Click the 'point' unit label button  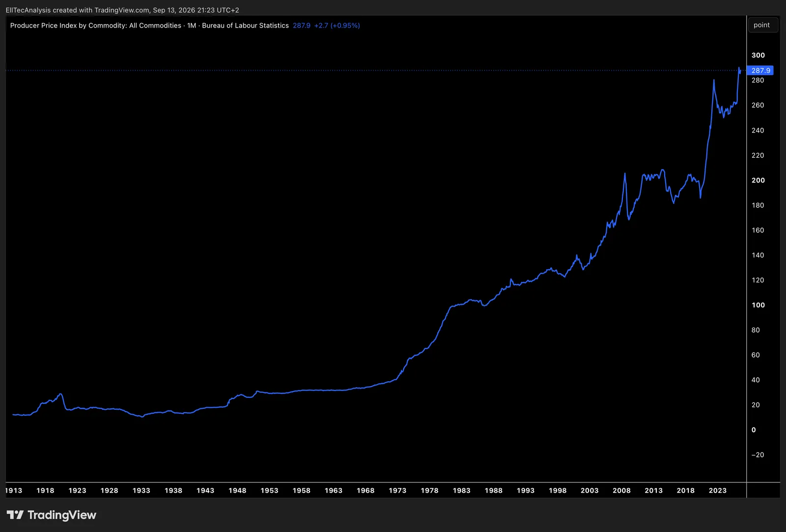coord(762,25)
